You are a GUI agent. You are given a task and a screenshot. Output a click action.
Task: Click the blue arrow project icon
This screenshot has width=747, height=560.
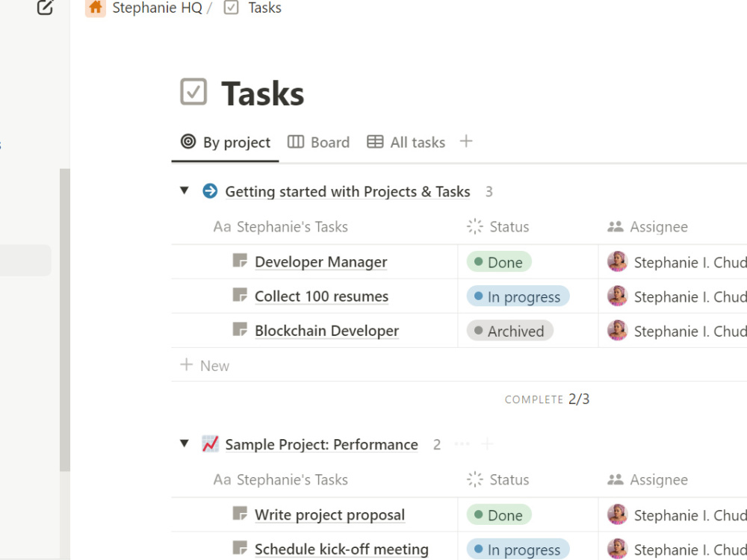210,191
